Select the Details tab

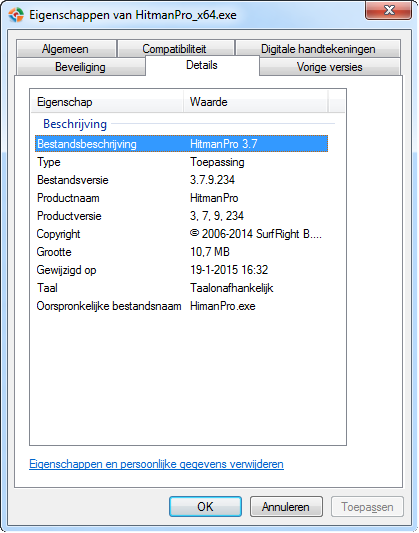tap(202, 65)
